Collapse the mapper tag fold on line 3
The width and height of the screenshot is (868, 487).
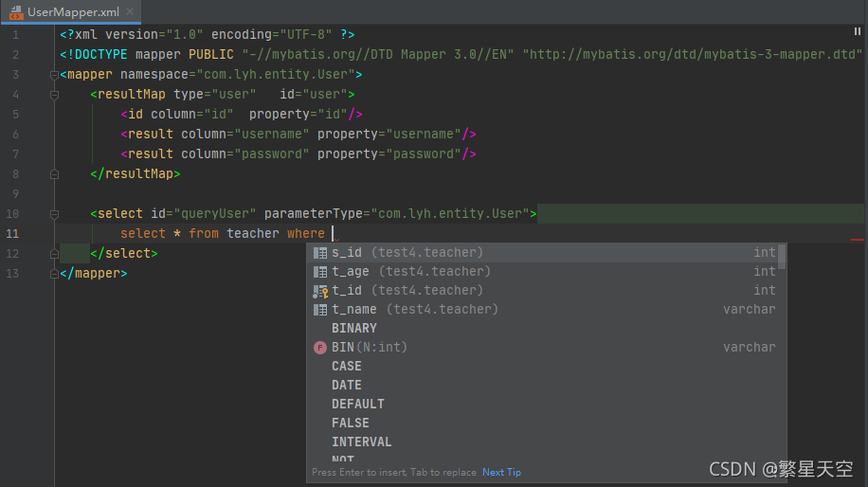(54, 75)
